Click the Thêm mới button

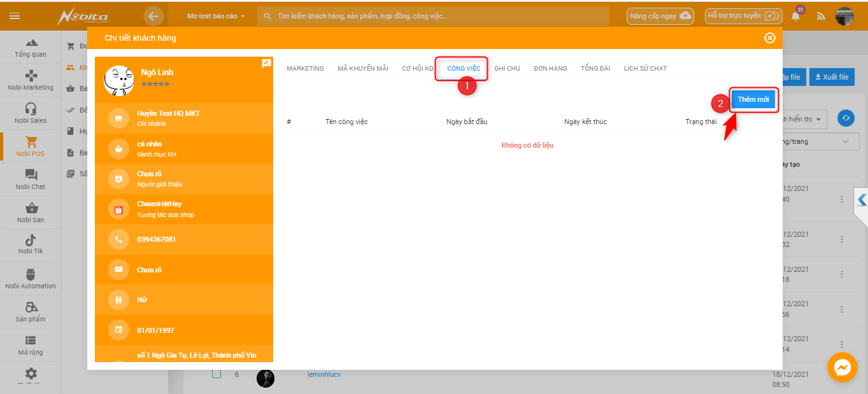point(753,99)
